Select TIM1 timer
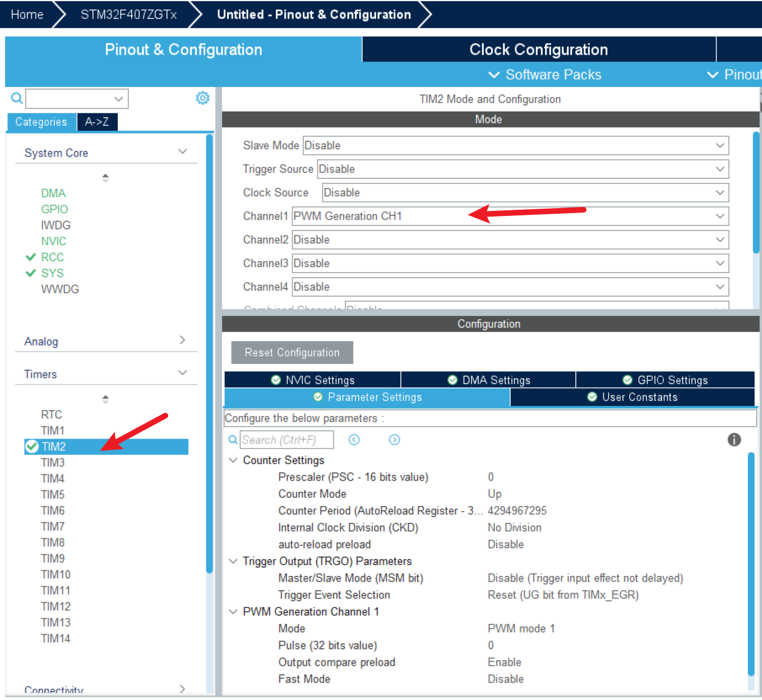762x700 pixels. [53, 430]
